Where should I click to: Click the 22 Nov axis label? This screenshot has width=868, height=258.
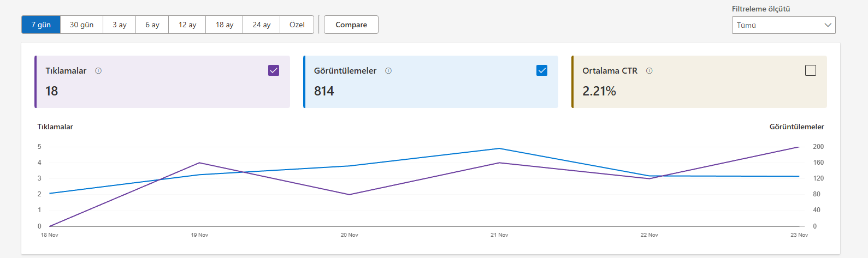[x=649, y=235]
